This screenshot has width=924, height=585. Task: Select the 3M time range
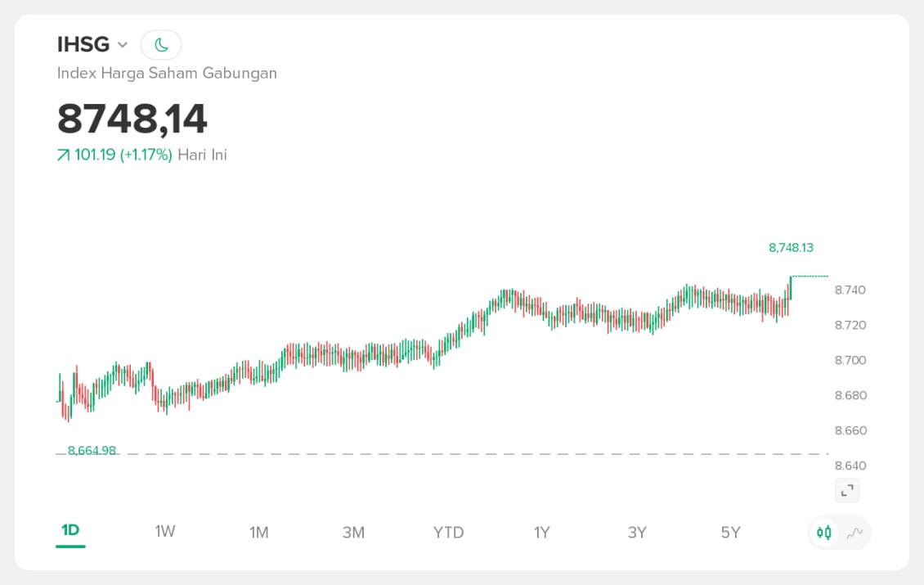coord(353,533)
